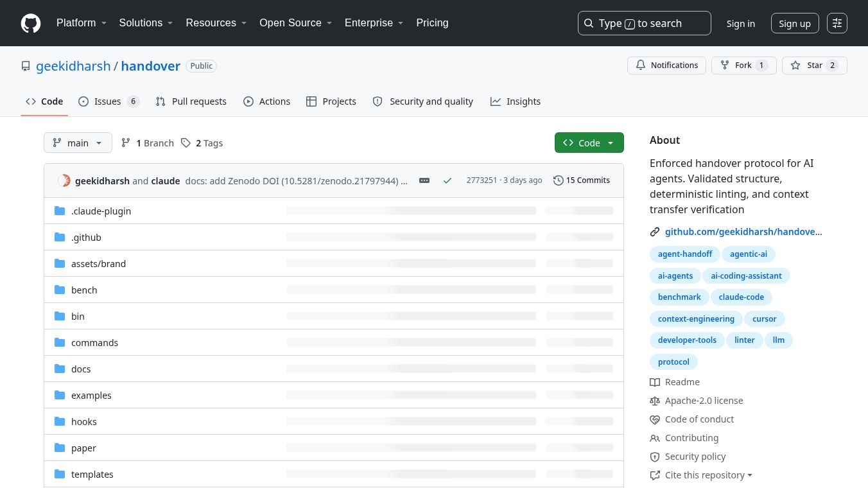Click the geekidharsh avatar in commit row
The height and width of the screenshot is (488, 868).
click(64, 180)
